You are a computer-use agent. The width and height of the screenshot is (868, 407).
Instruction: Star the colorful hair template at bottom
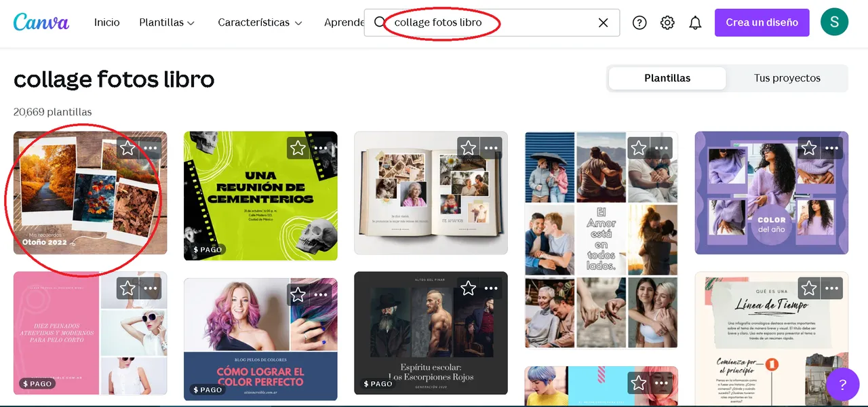pyautogui.click(x=638, y=383)
